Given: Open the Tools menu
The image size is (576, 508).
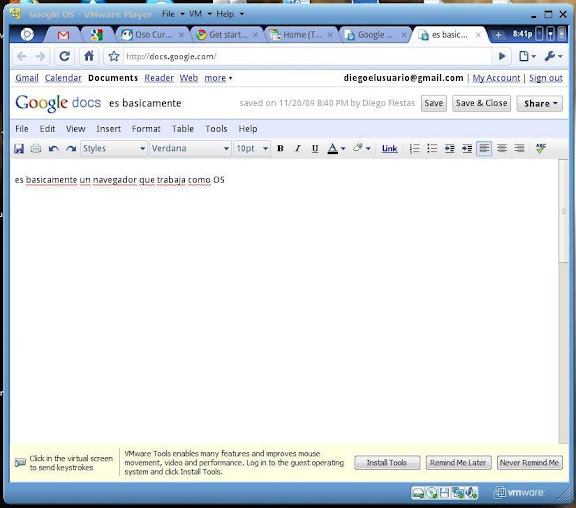Looking at the screenshot, I should click(216, 129).
